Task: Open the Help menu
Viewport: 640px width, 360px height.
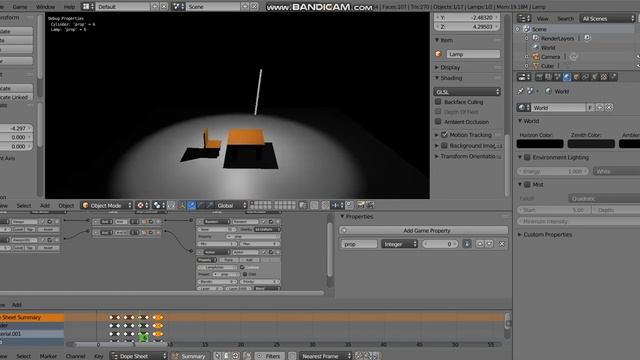Action: 69,7
